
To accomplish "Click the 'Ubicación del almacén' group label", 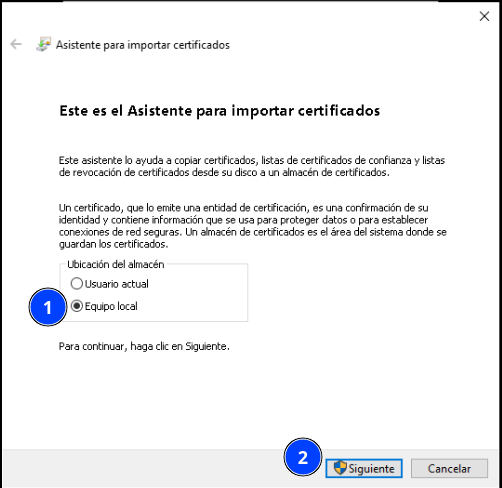I will [x=116, y=264].
